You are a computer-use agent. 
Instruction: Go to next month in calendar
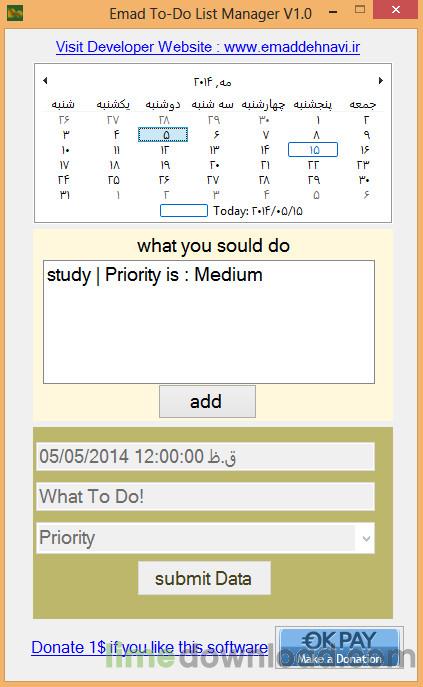tap(380, 81)
